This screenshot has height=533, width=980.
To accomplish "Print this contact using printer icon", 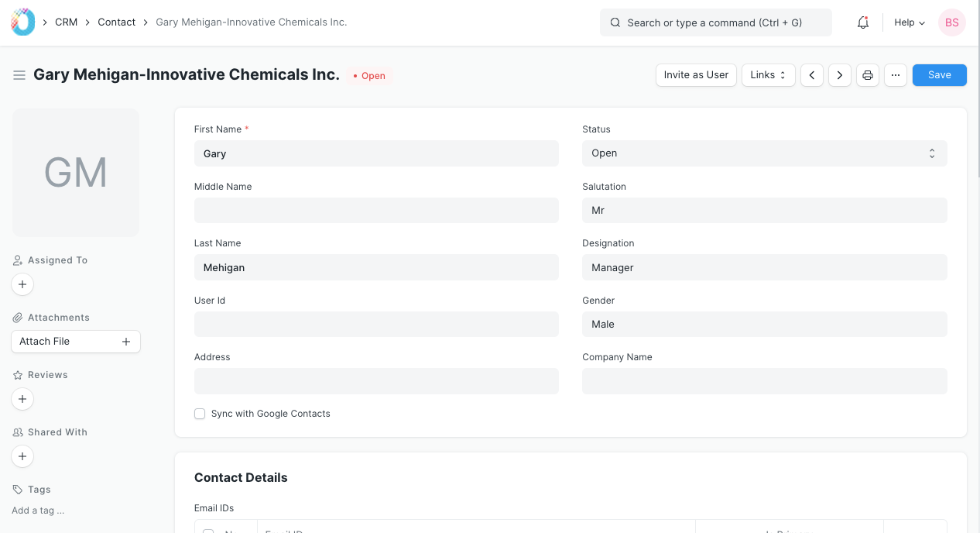I will tap(868, 75).
